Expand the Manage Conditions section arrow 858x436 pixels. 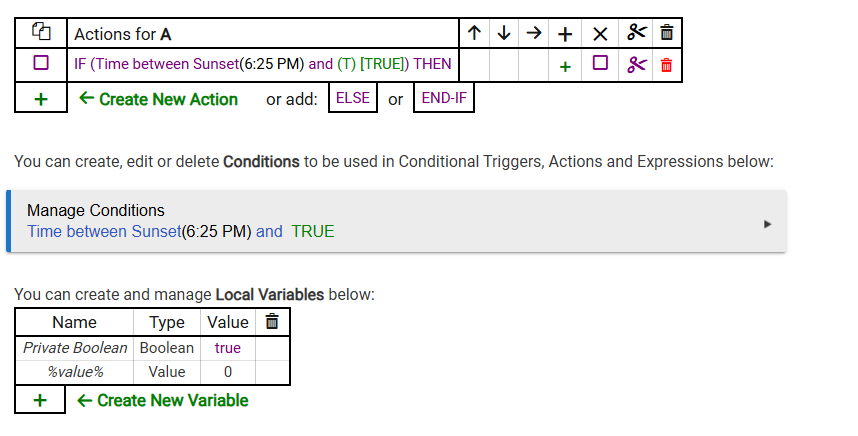pyautogui.click(x=767, y=223)
